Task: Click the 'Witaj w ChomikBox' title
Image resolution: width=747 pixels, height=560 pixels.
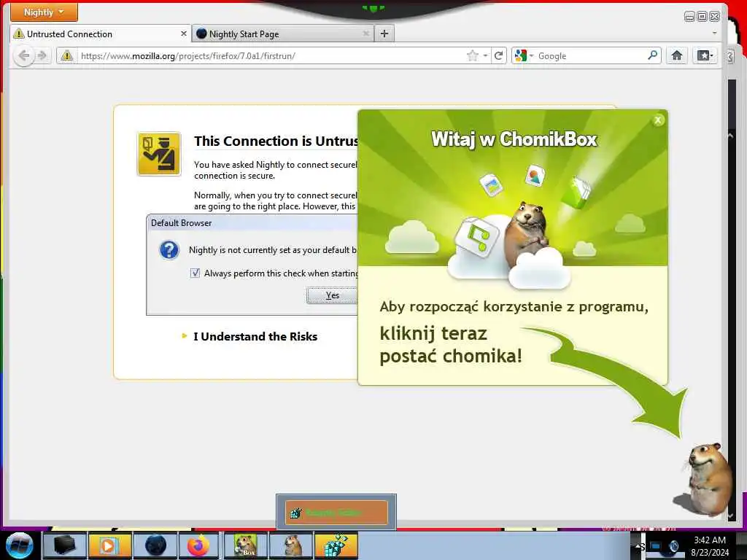Action: click(514, 139)
